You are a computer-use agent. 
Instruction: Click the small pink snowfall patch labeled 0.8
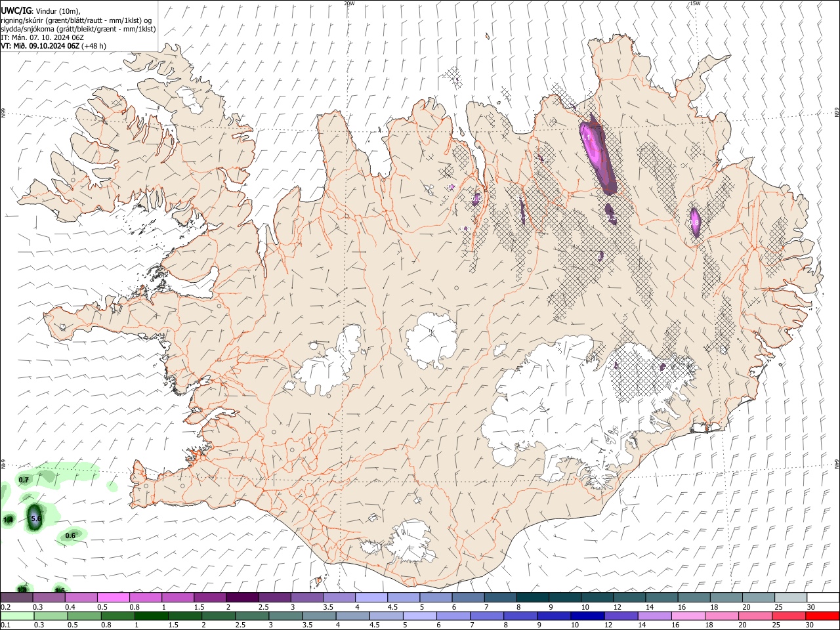(x=695, y=222)
